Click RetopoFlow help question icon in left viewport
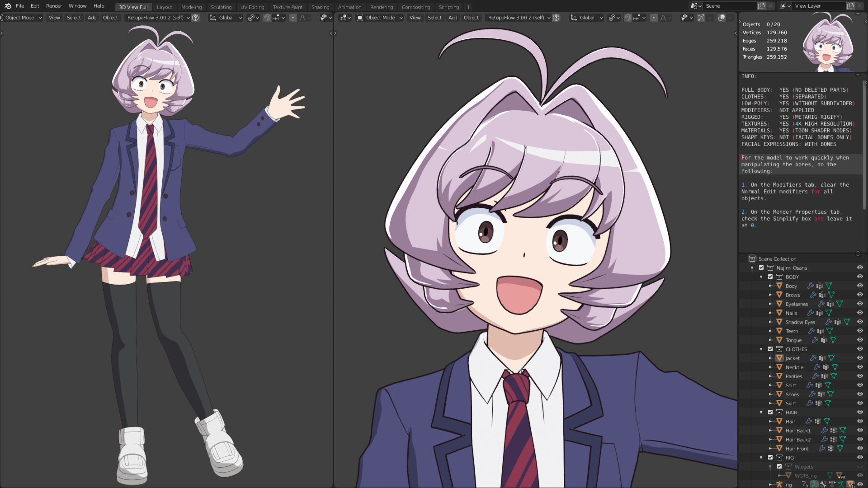Viewport: 868px width, 488px height. pyautogui.click(x=195, y=18)
